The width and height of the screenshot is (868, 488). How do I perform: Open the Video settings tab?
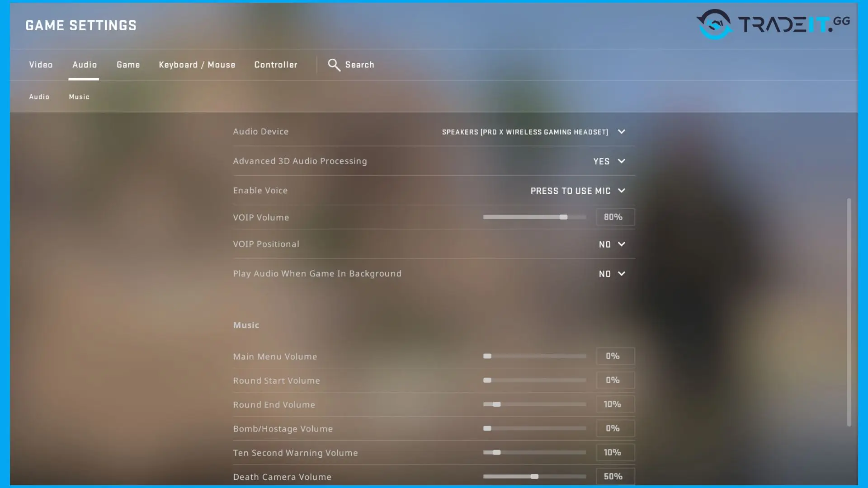click(x=41, y=65)
